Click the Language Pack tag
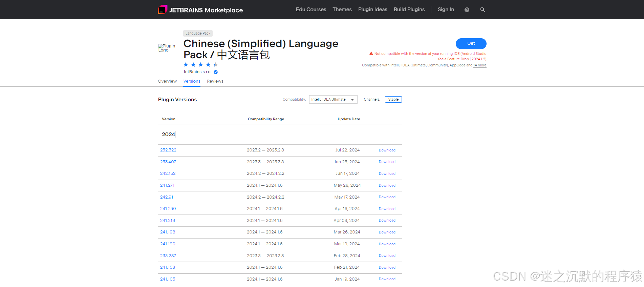 (198, 34)
